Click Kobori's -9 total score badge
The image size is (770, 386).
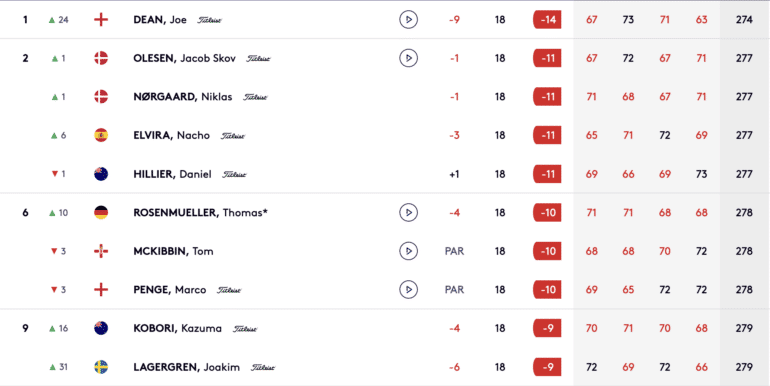(x=547, y=329)
